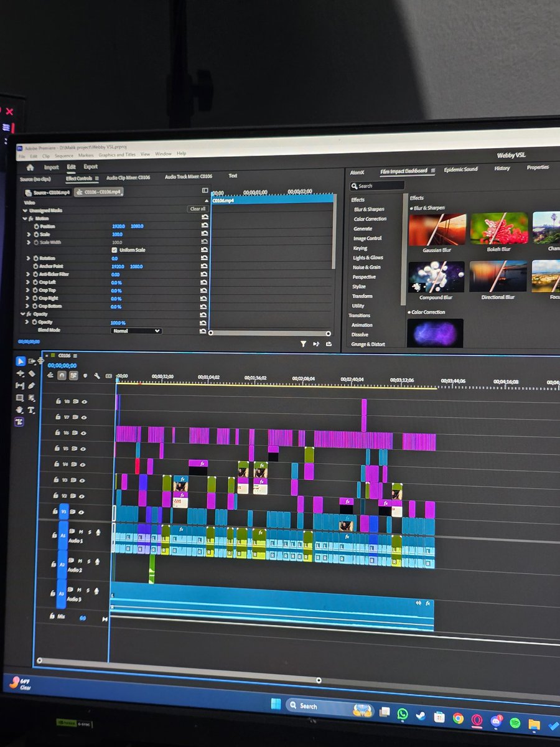Select the Slip tool in the toolbox

pos(20,385)
